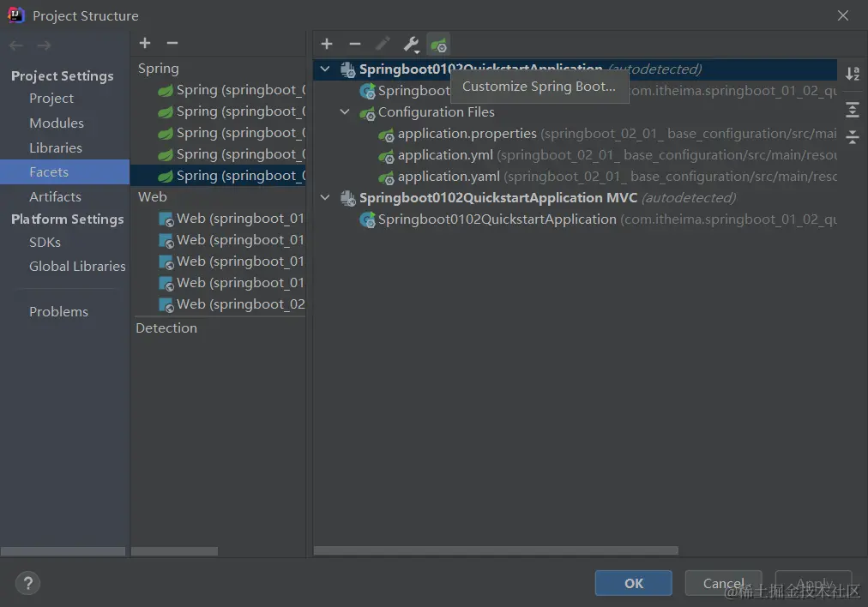
Task: Click the expand all icon
Action: (853, 110)
